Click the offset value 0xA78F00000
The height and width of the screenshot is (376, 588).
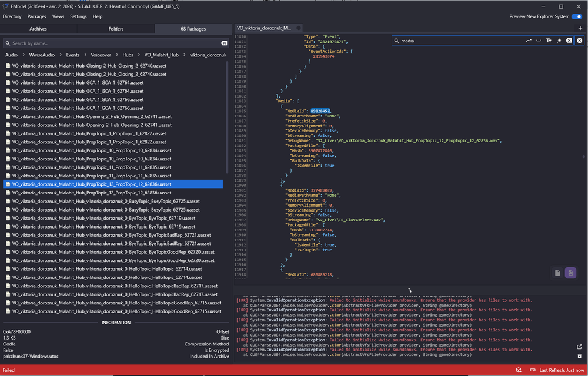(x=17, y=331)
